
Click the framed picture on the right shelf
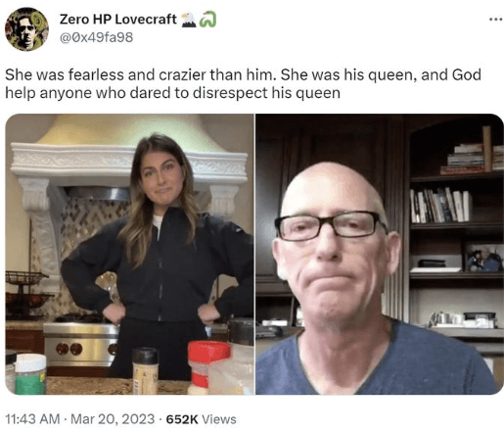pyautogui.click(x=483, y=258)
